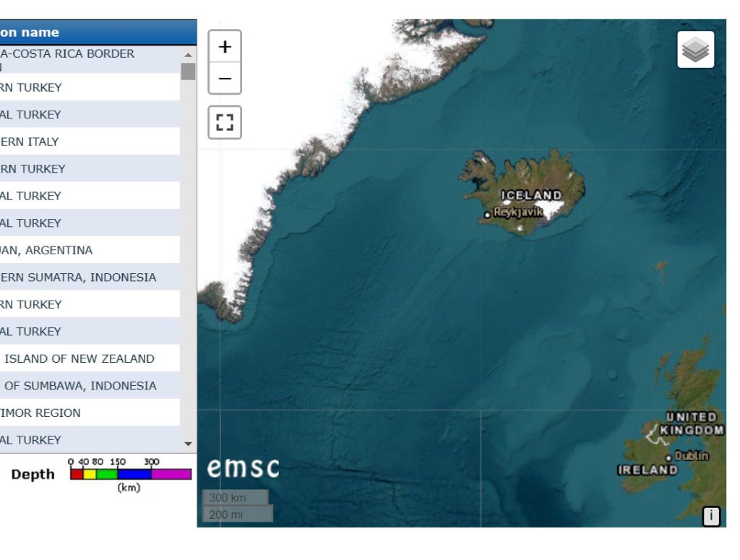Toggle fullscreen map view
This screenshot has height=560, width=740.
tap(225, 122)
